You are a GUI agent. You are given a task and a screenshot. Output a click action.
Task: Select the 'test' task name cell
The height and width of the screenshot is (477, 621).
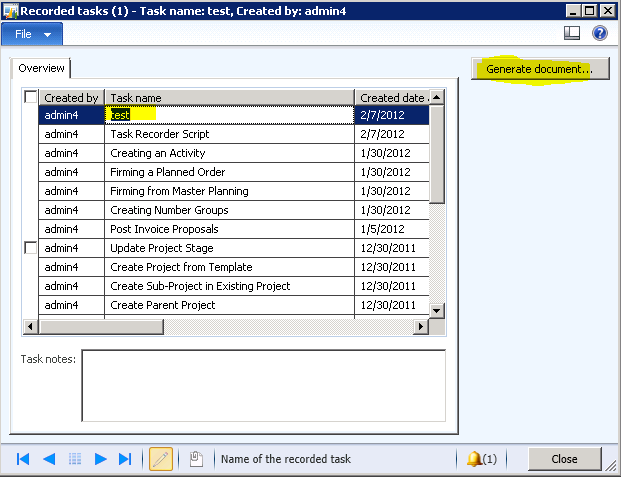230,115
